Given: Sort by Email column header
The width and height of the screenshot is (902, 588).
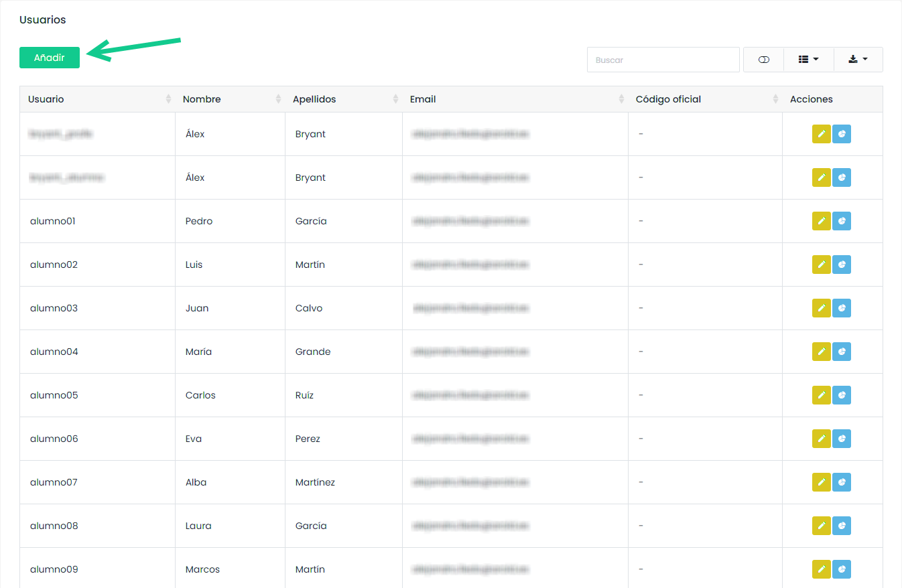Looking at the screenshot, I should point(515,99).
